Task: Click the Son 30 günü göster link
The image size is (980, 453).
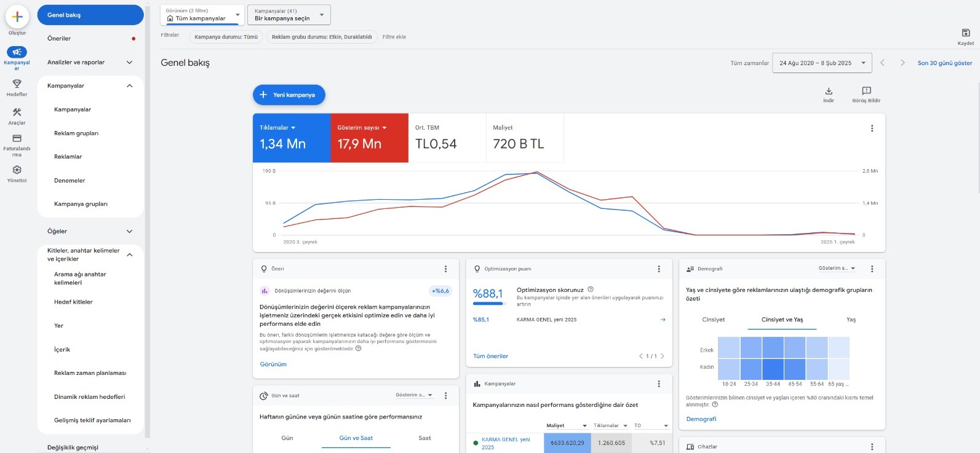Action: (945, 63)
